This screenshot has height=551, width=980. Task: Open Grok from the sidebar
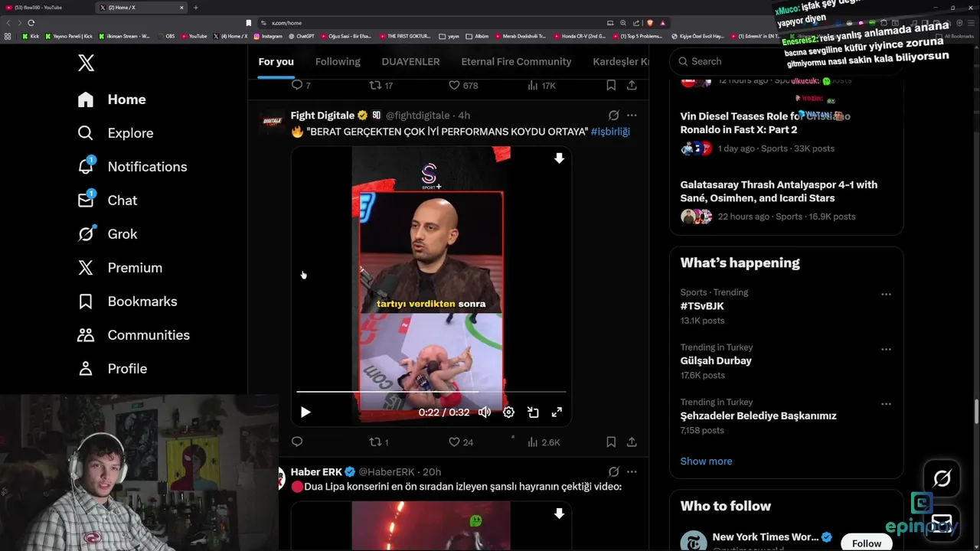click(x=107, y=234)
